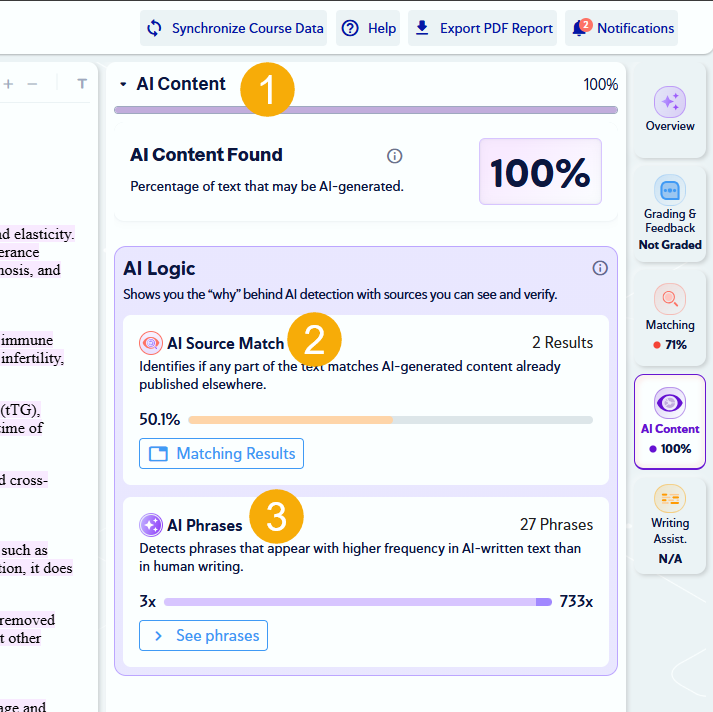Select the AI Content eye icon
Image resolution: width=713 pixels, height=712 pixels.
coord(670,403)
